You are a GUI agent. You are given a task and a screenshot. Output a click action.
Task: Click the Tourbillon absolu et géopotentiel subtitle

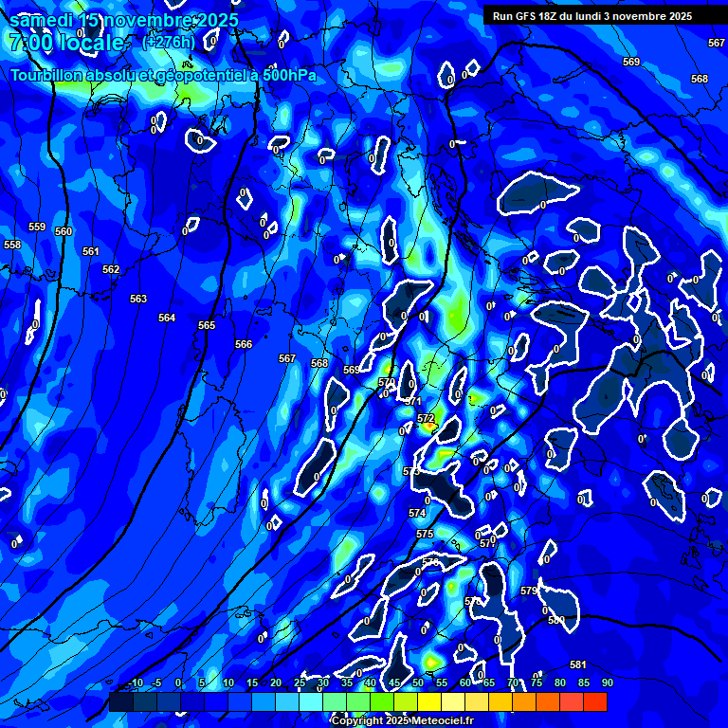click(164, 75)
